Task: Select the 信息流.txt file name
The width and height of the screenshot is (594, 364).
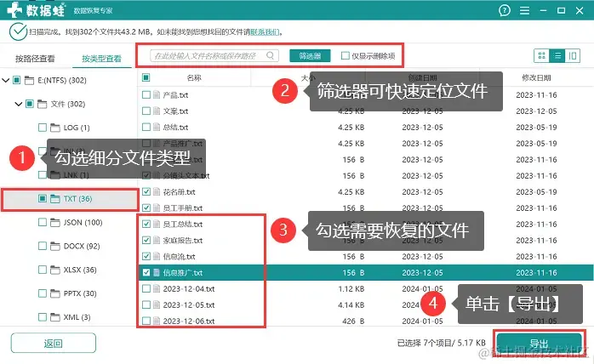Action: point(180,257)
